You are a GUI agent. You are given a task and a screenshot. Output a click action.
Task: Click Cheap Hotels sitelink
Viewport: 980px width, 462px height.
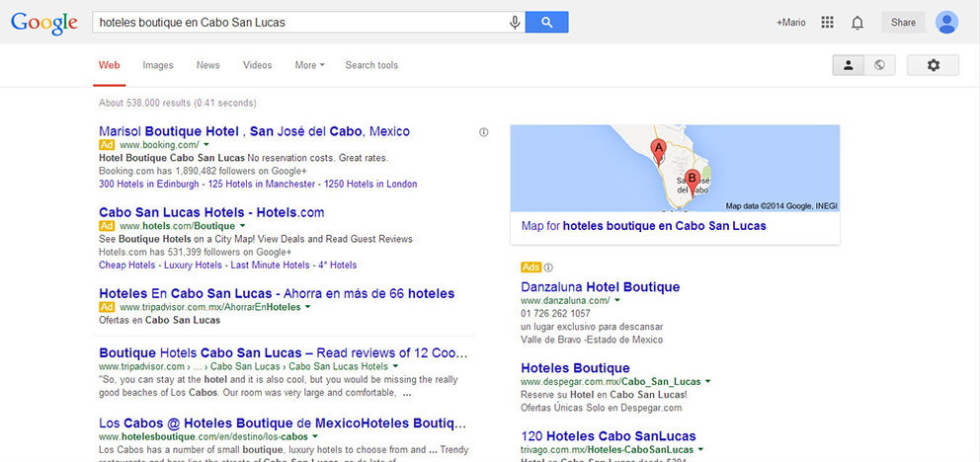[x=126, y=266]
